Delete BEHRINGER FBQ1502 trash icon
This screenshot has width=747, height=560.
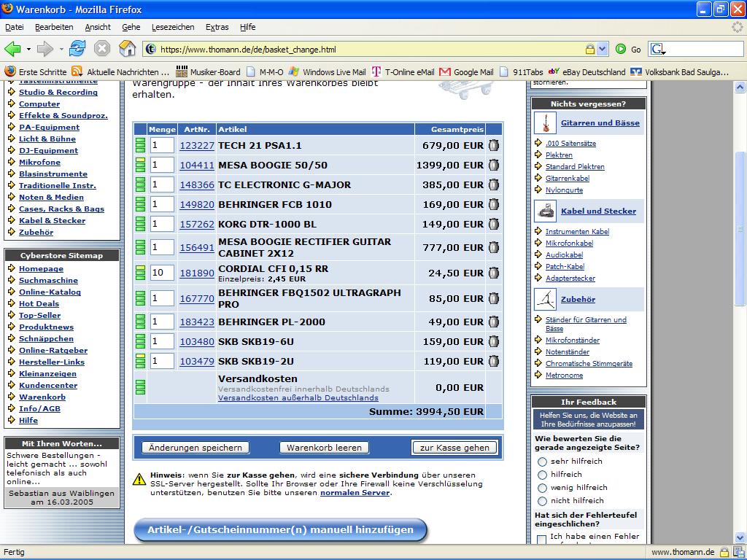point(494,298)
